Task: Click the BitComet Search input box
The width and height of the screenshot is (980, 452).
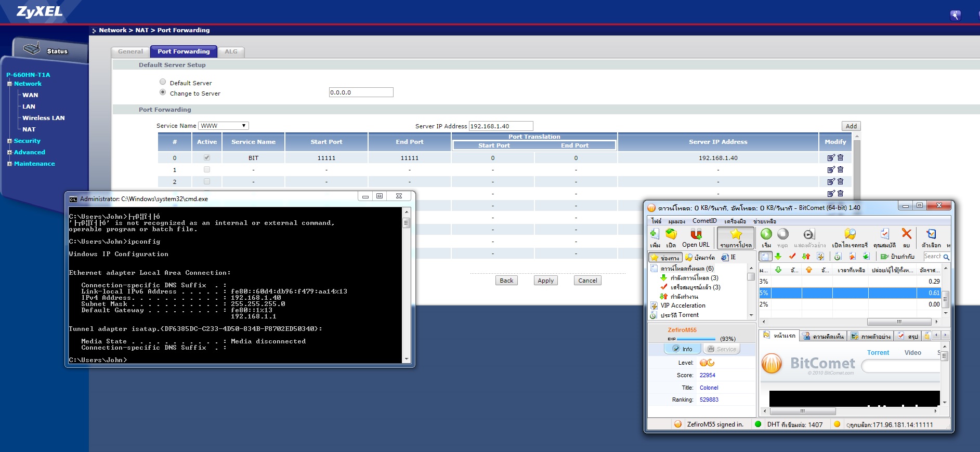Action: 933,257
